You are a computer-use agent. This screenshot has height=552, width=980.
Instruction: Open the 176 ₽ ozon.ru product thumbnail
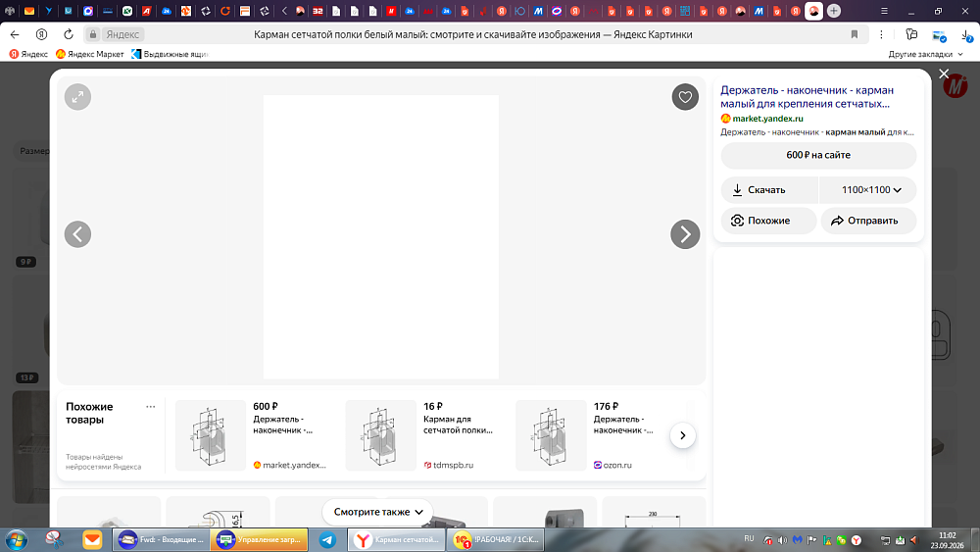[551, 435]
